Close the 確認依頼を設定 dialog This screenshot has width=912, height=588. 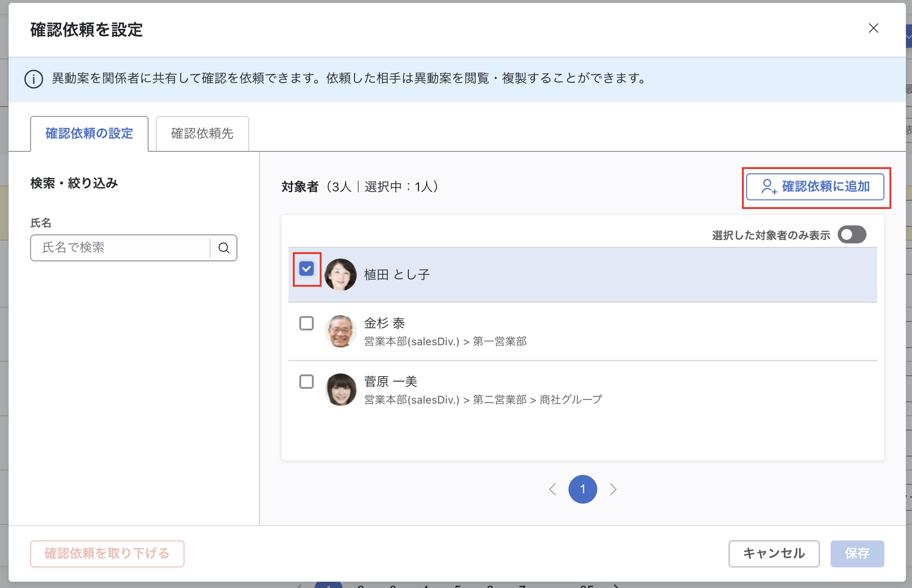(873, 28)
